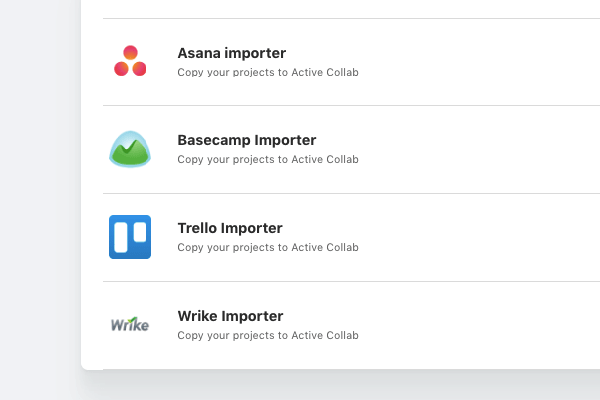Click the tall white column in Trello logo
The height and width of the screenshot is (400, 600).
(121, 237)
